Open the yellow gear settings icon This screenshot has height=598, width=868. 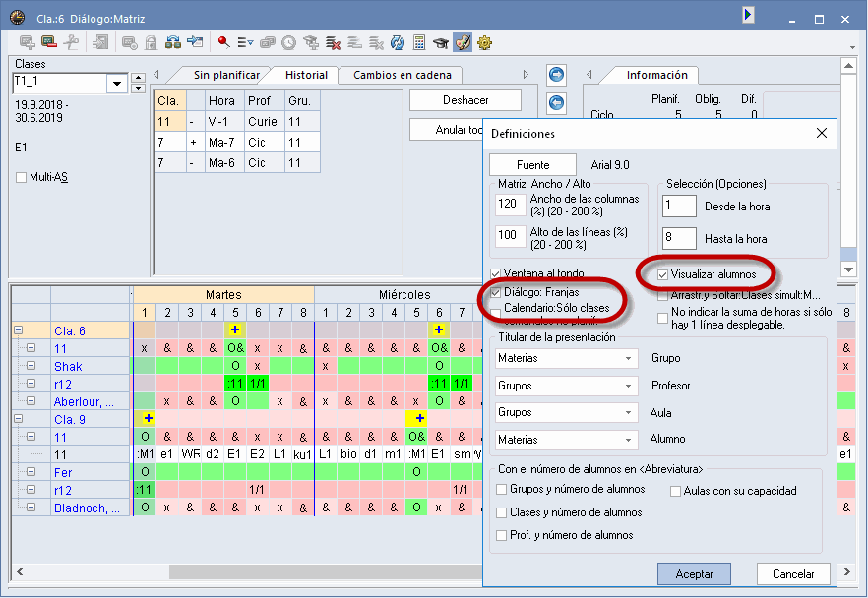(x=484, y=42)
